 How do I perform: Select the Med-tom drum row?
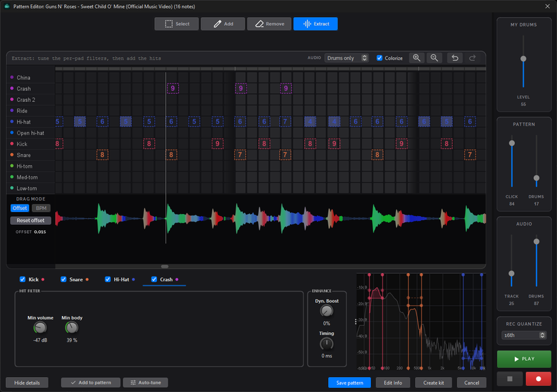click(x=31, y=177)
